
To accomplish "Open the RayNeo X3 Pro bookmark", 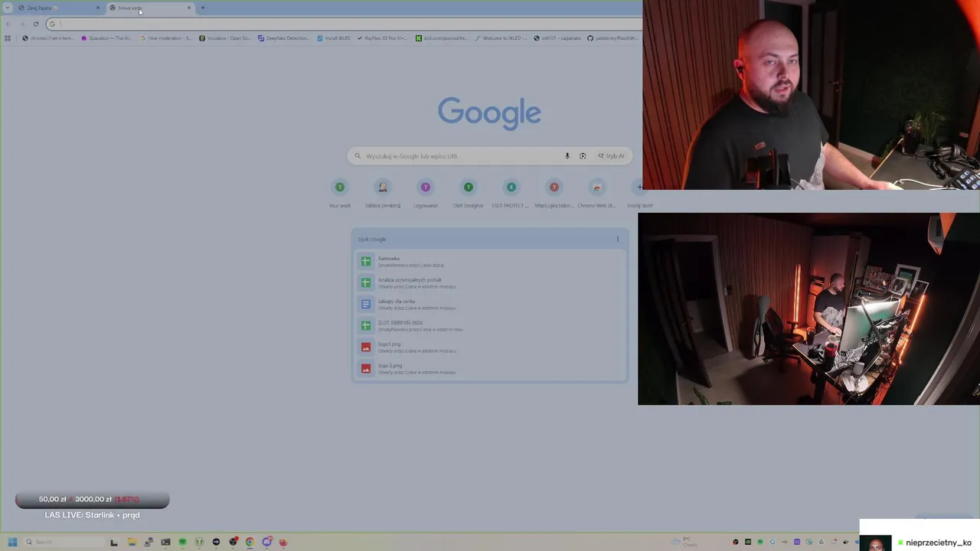I will coord(384,37).
